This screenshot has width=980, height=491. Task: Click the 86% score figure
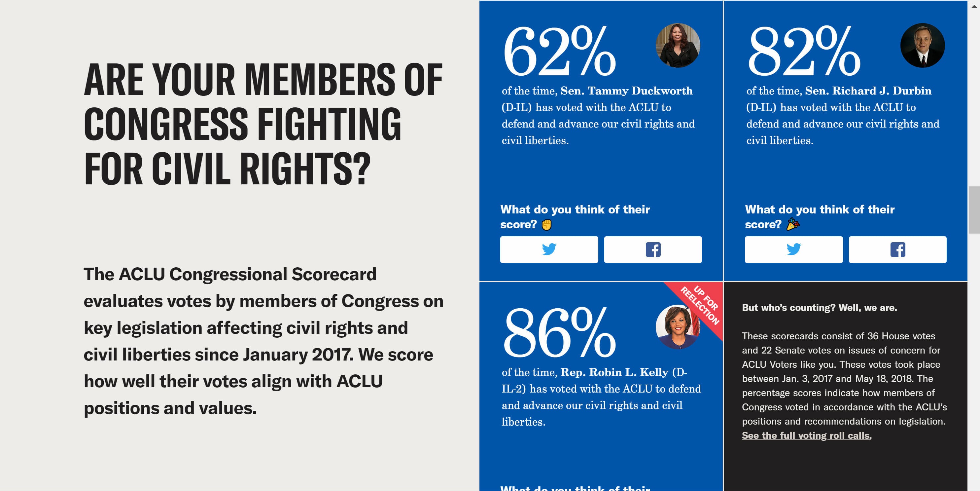[559, 332]
